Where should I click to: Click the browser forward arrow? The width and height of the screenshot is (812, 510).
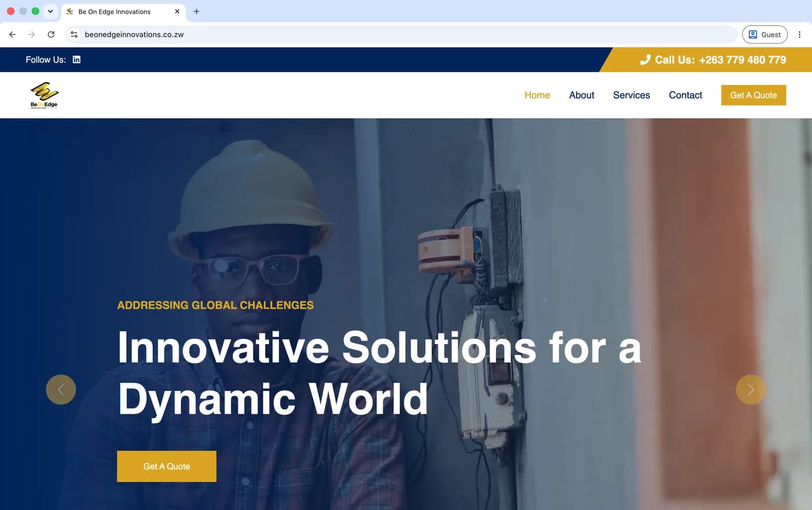(x=31, y=35)
